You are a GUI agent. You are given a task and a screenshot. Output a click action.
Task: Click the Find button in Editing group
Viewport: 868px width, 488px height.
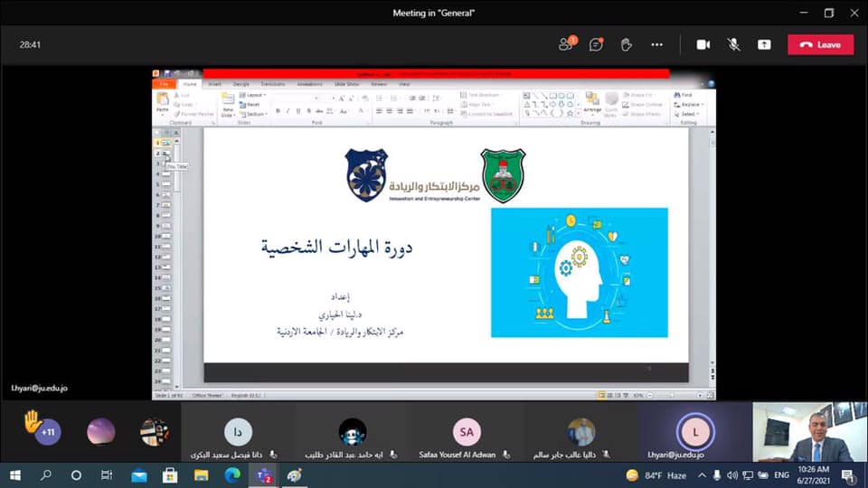[684, 95]
